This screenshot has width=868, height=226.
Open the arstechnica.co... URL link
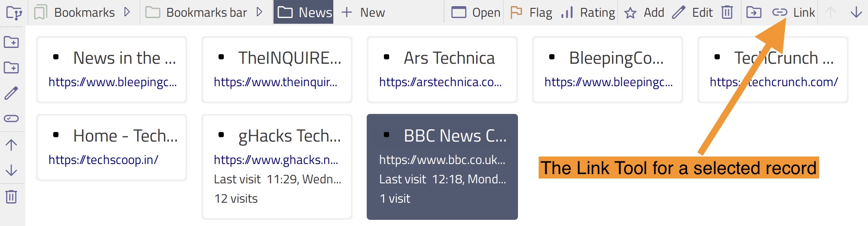441,82
